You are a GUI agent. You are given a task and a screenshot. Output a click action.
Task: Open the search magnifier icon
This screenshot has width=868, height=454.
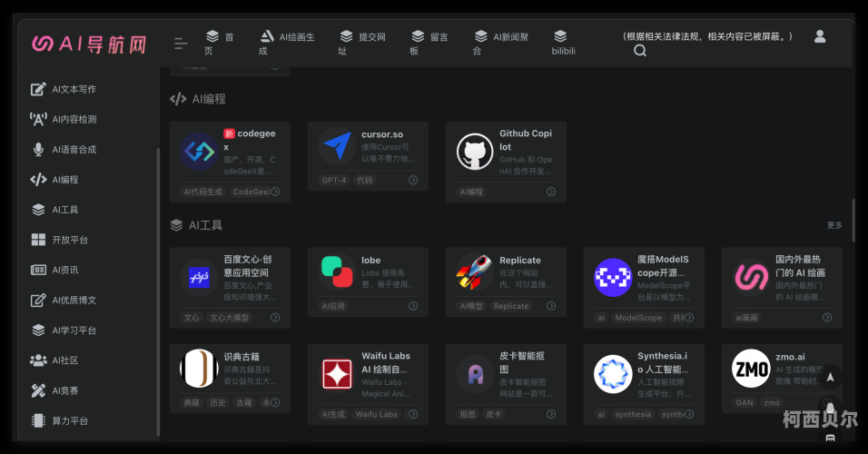tap(640, 50)
